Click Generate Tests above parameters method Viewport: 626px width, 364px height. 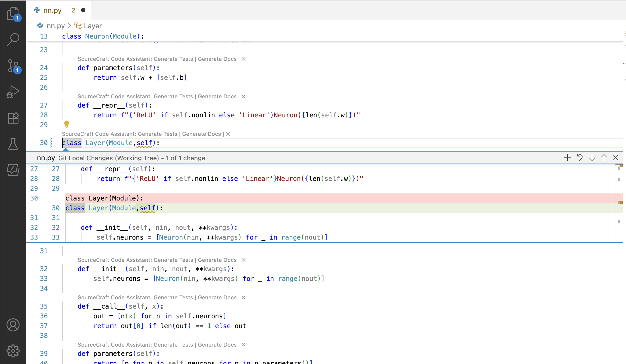pyautogui.click(x=173, y=59)
